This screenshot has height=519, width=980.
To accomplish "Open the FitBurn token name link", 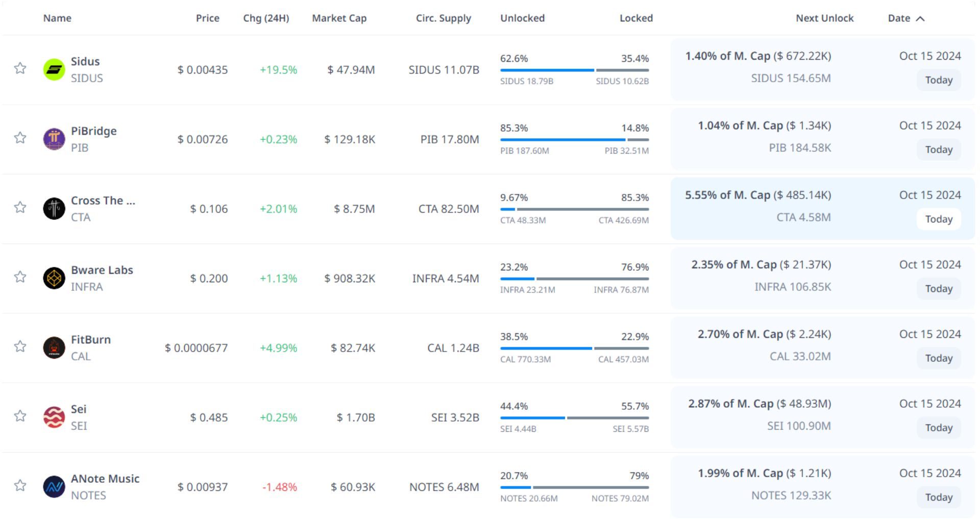I will tap(91, 340).
